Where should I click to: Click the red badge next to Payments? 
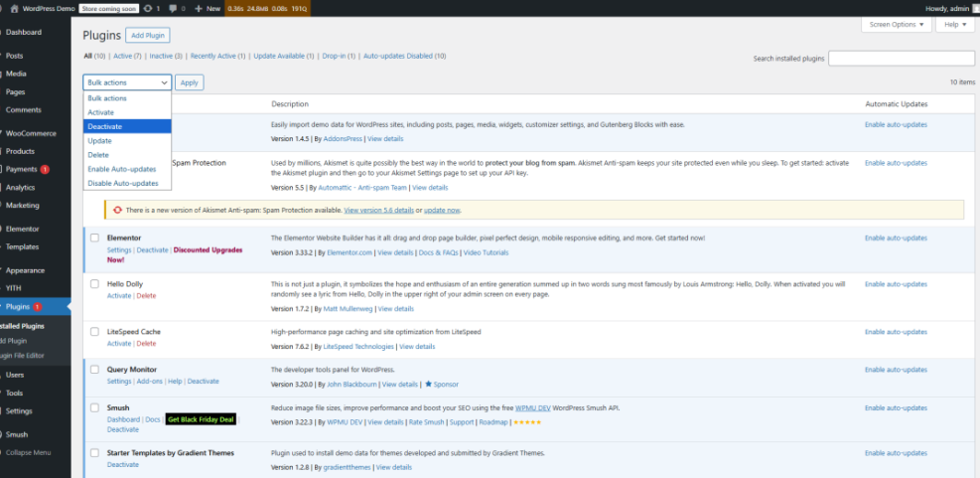(45, 170)
